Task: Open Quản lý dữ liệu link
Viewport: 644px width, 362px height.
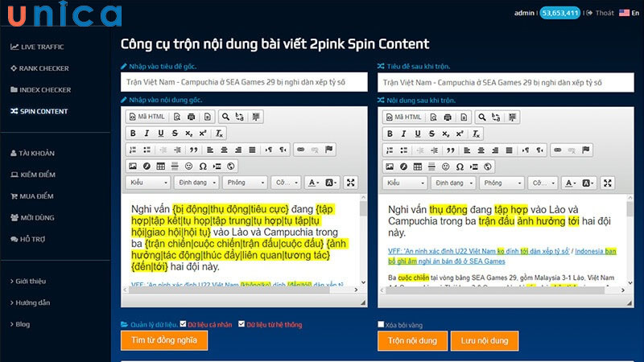Action: point(150,324)
